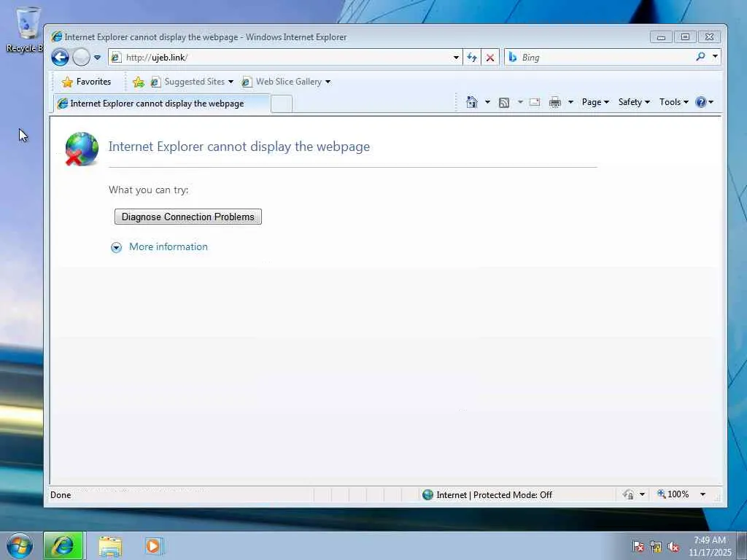This screenshot has height=560, width=747.
Task: Select the tab "Internet Explorer cannot display the webpage"
Action: tap(160, 104)
